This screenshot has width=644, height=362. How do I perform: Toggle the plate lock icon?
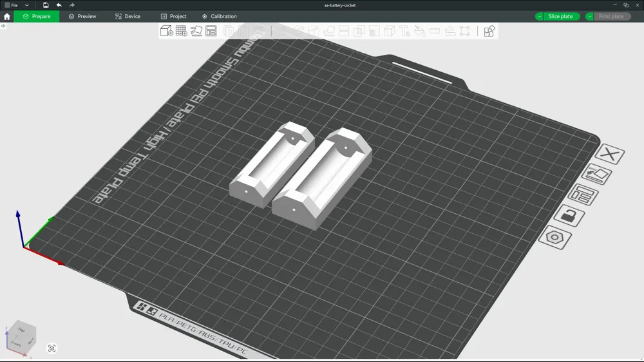(x=569, y=215)
